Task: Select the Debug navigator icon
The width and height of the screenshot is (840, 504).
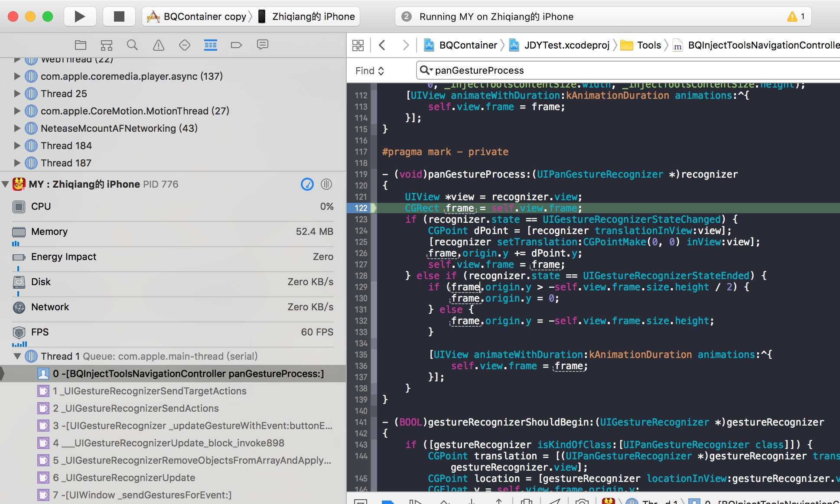Action: click(211, 45)
